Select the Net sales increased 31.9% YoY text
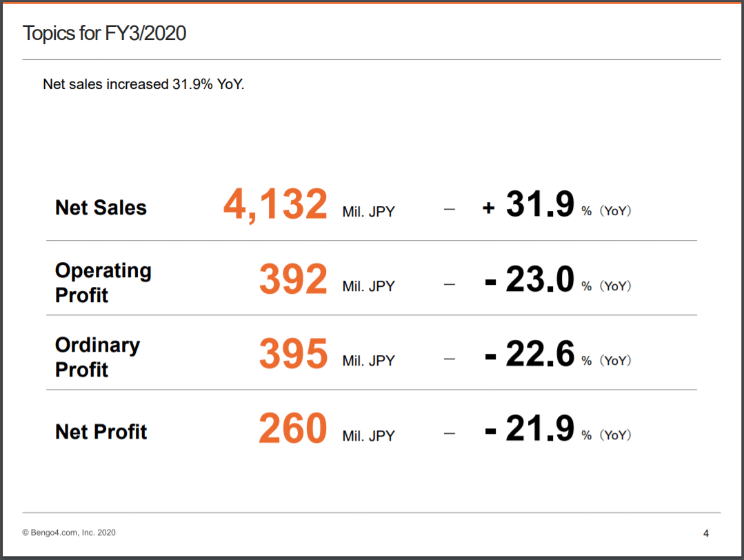Screen dimensions: 744x560 point(143,84)
